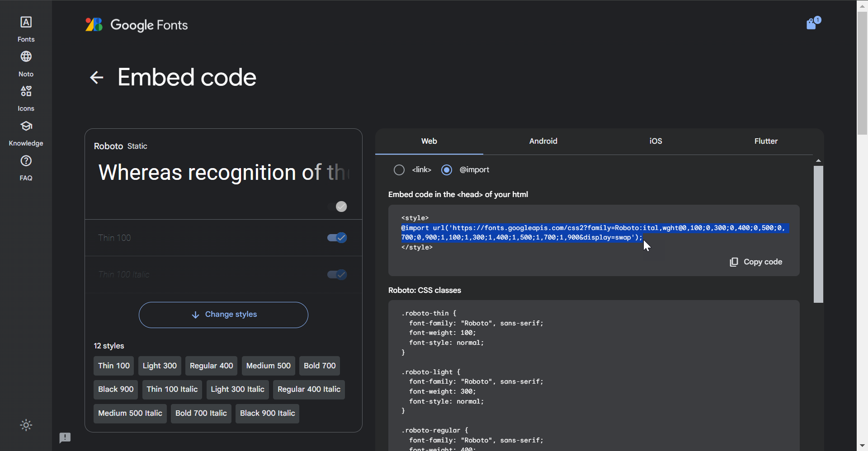Click the send feedback icon
Screen dimensions: 868x451
point(65,437)
